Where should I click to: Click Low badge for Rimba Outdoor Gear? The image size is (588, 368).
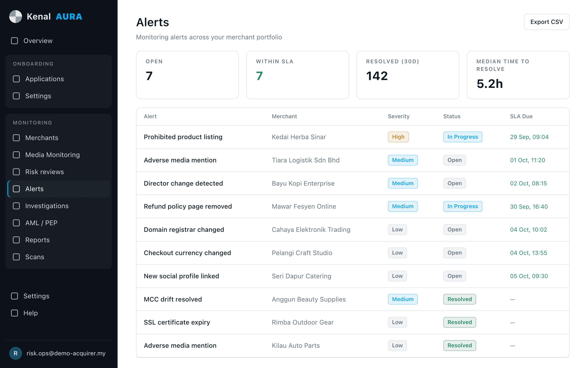pyautogui.click(x=397, y=322)
